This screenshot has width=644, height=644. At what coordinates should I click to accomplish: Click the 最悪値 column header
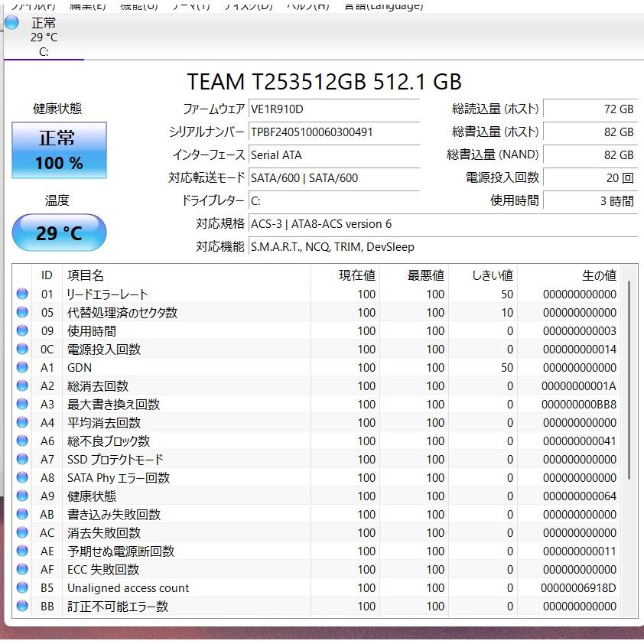point(414,275)
